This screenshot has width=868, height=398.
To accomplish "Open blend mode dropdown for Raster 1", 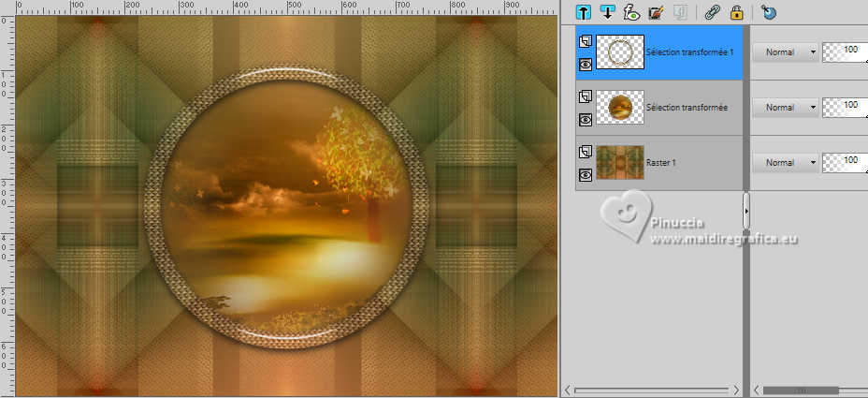I will (x=786, y=162).
